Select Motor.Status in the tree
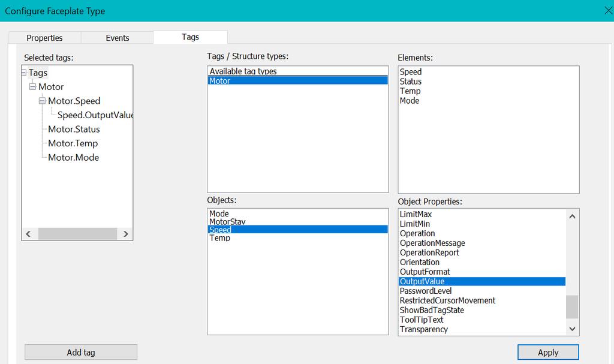Viewport: 614px width, 364px height. pos(74,129)
